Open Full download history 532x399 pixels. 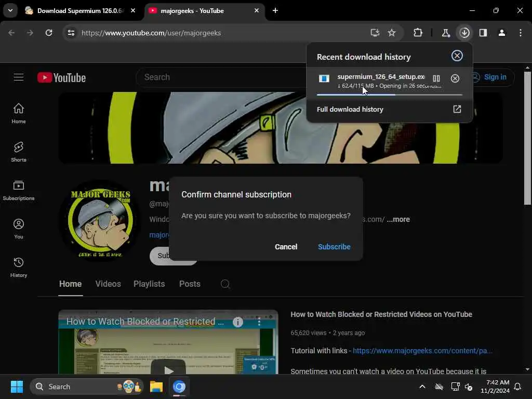(389, 109)
